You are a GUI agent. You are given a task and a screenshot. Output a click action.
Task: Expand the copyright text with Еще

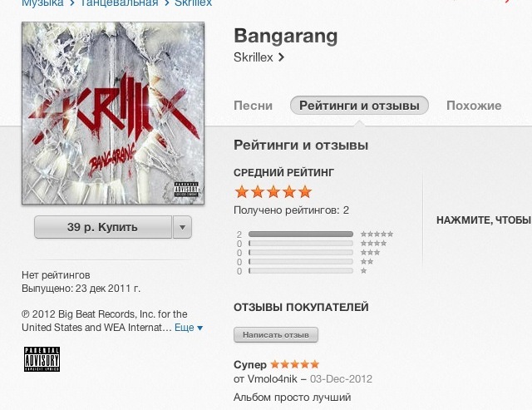(189, 328)
